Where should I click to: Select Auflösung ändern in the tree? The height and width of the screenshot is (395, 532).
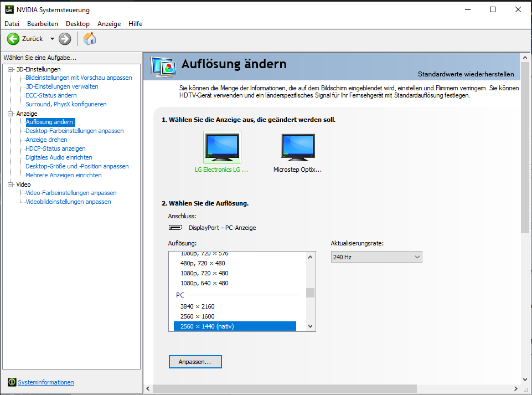(x=49, y=122)
